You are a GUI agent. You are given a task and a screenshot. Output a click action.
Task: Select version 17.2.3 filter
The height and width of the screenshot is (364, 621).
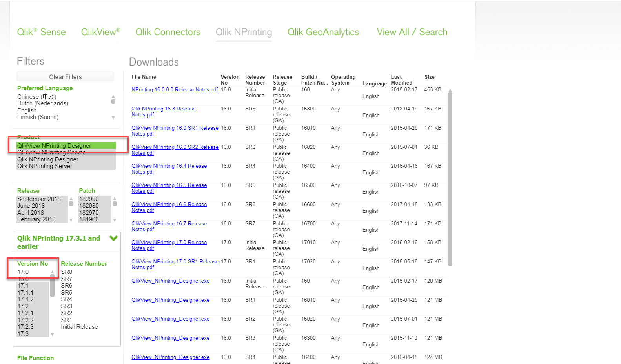(x=33, y=327)
